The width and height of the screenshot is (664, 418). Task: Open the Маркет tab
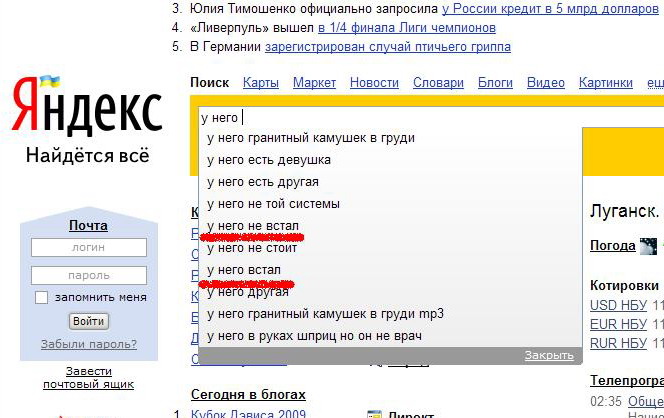pos(314,82)
